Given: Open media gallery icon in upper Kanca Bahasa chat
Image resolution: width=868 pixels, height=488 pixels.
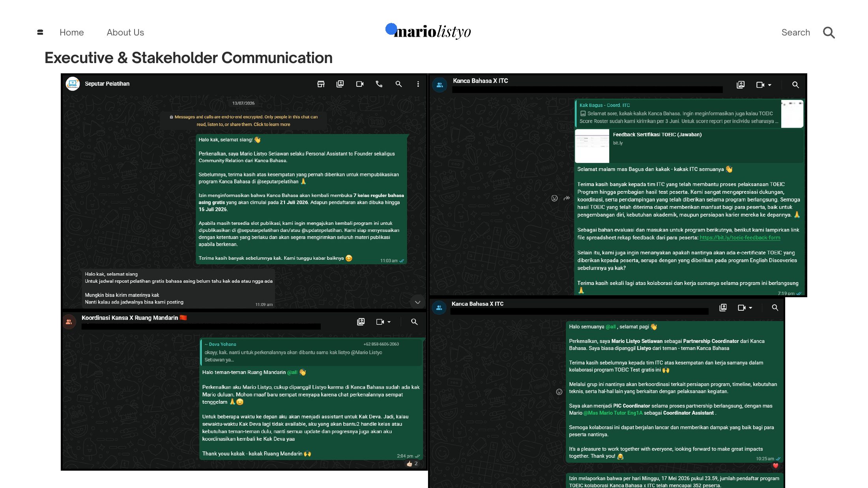Looking at the screenshot, I should (741, 85).
